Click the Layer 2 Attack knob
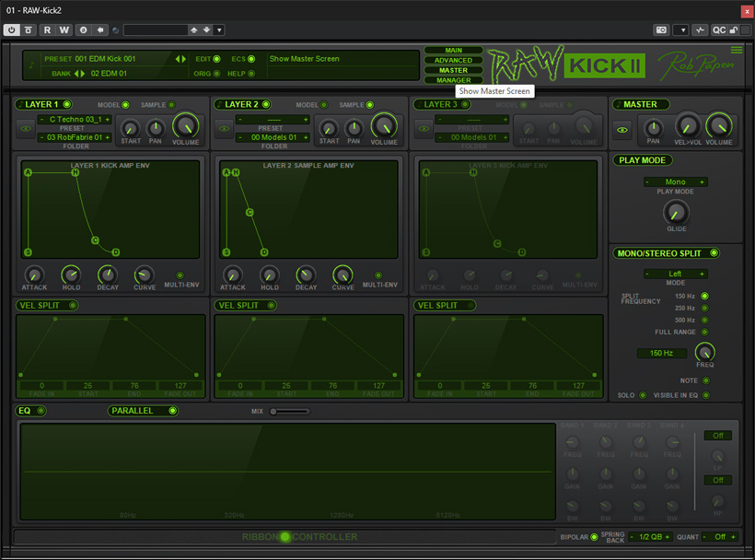This screenshot has width=755, height=560. click(233, 274)
